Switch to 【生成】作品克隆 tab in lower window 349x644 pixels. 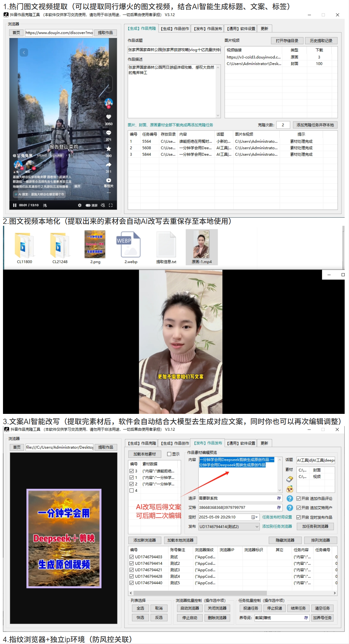coord(141,443)
